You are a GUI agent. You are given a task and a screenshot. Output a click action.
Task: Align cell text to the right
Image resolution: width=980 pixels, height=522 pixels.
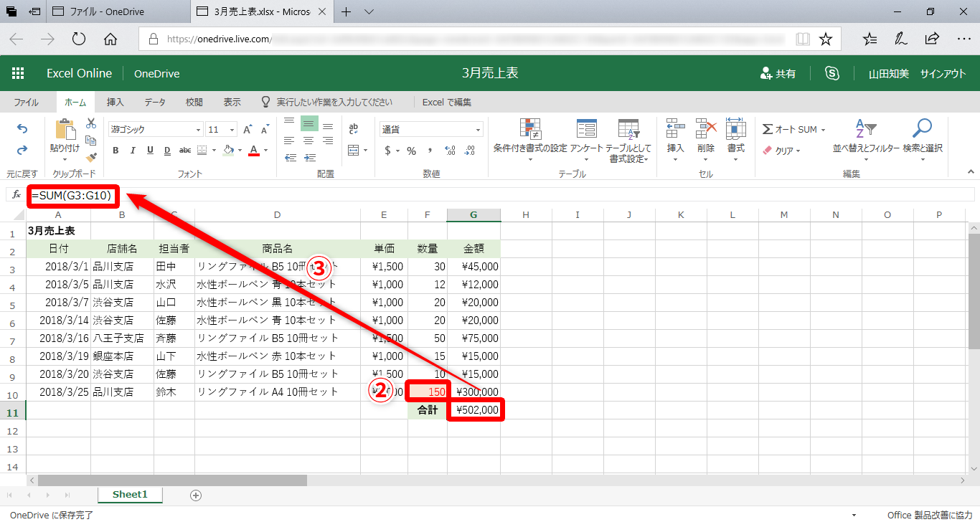click(328, 141)
